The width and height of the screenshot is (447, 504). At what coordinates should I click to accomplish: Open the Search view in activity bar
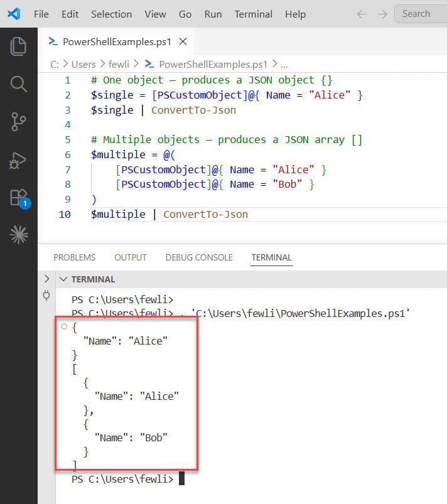coord(18,84)
